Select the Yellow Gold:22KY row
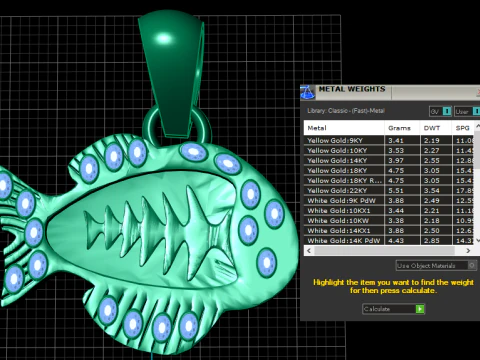The width and height of the screenshot is (480, 360). pos(389,190)
